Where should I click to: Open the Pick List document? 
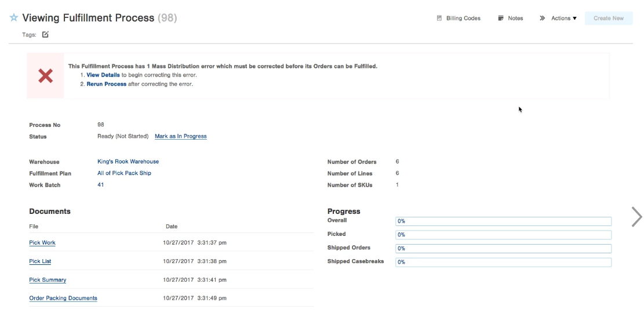tap(40, 261)
